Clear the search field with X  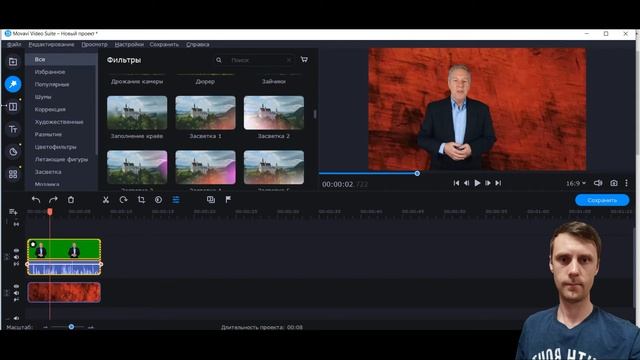(x=289, y=60)
